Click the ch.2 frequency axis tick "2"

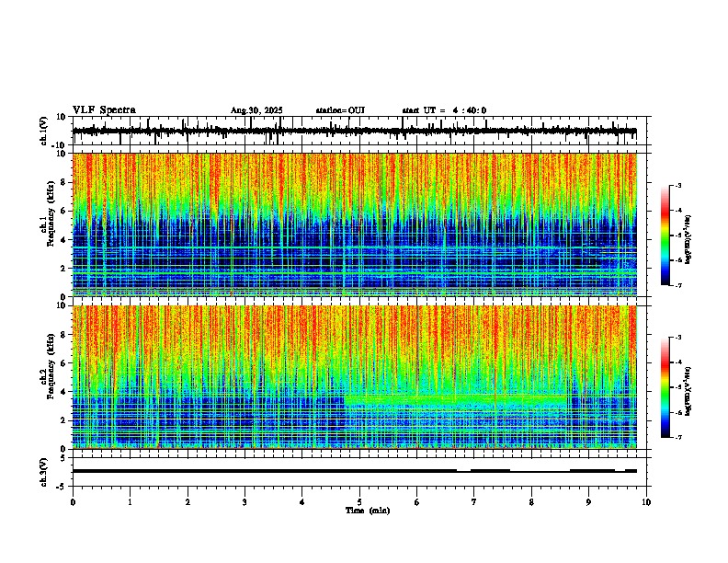(64, 420)
